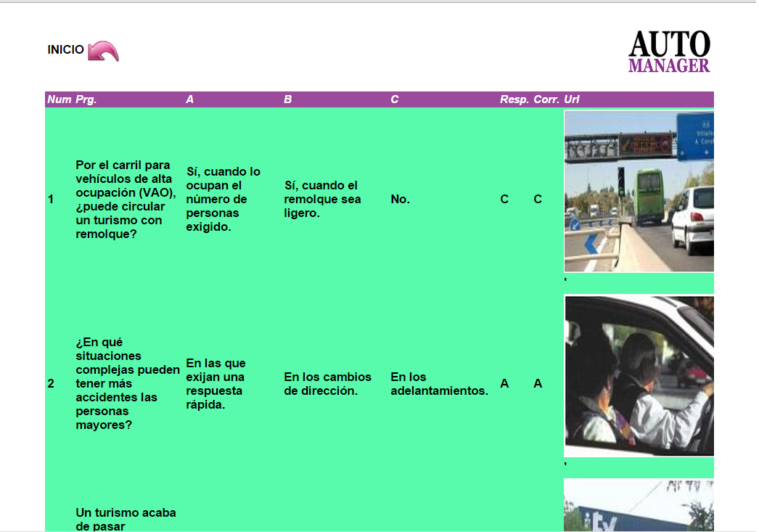Click Corr. value 'A' in row 2

538,383
